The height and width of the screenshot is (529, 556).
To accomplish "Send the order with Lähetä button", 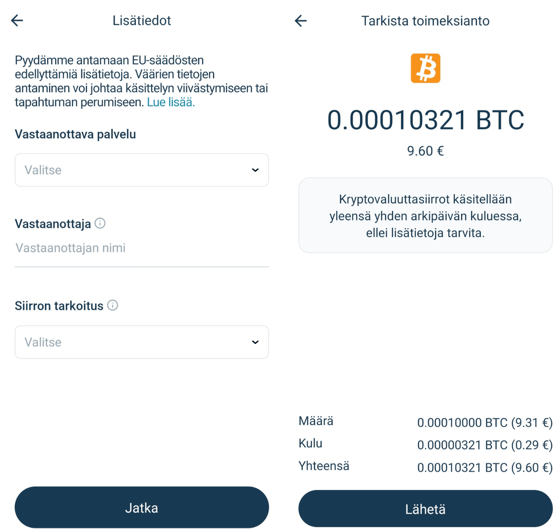I will (426, 508).
